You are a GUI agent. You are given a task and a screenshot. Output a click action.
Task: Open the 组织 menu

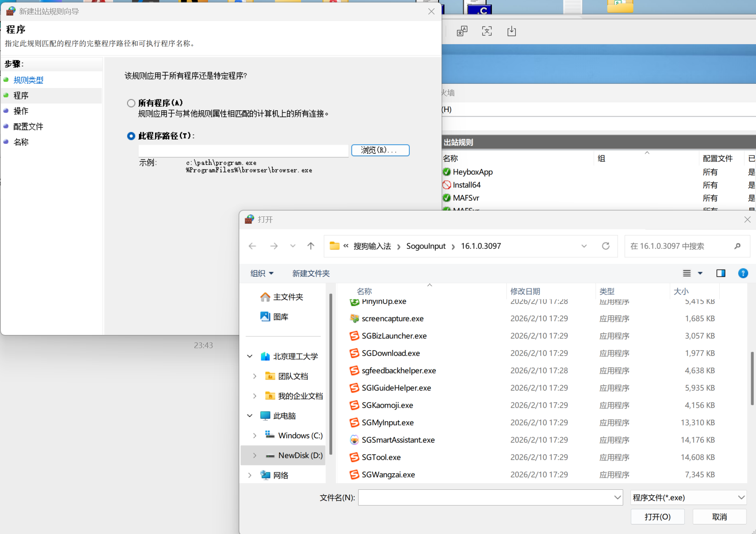point(262,273)
